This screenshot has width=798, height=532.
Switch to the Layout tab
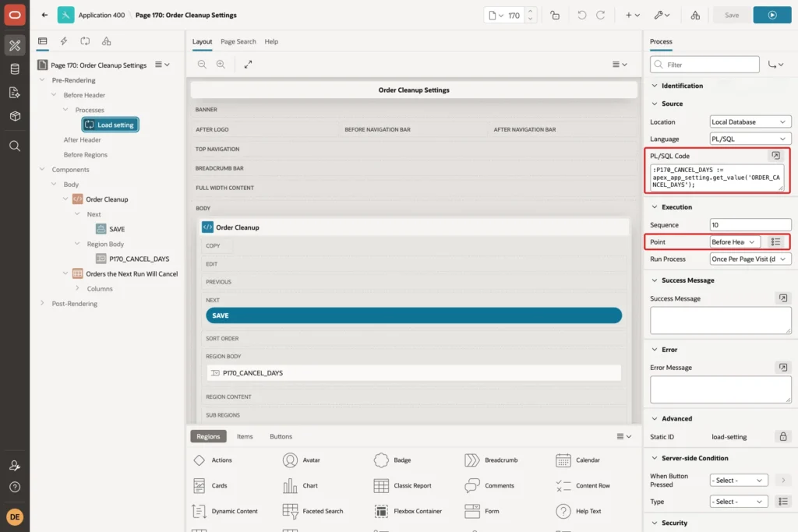(202, 42)
